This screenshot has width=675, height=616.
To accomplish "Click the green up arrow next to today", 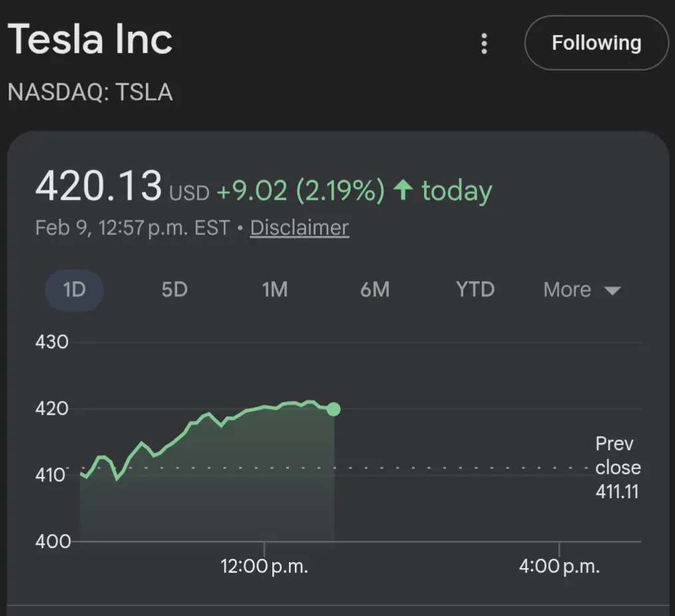I will pos(402,191).
